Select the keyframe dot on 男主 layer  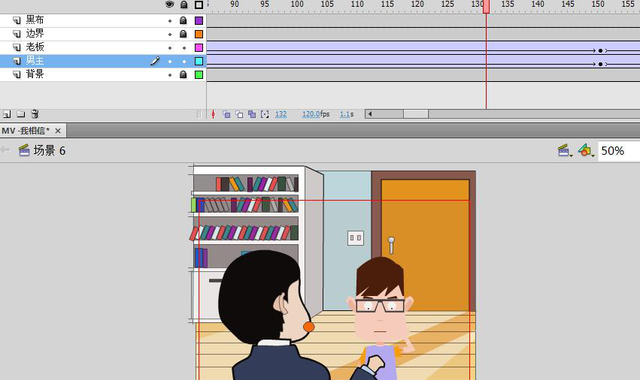pyautogui.click(x=600, y=64)
